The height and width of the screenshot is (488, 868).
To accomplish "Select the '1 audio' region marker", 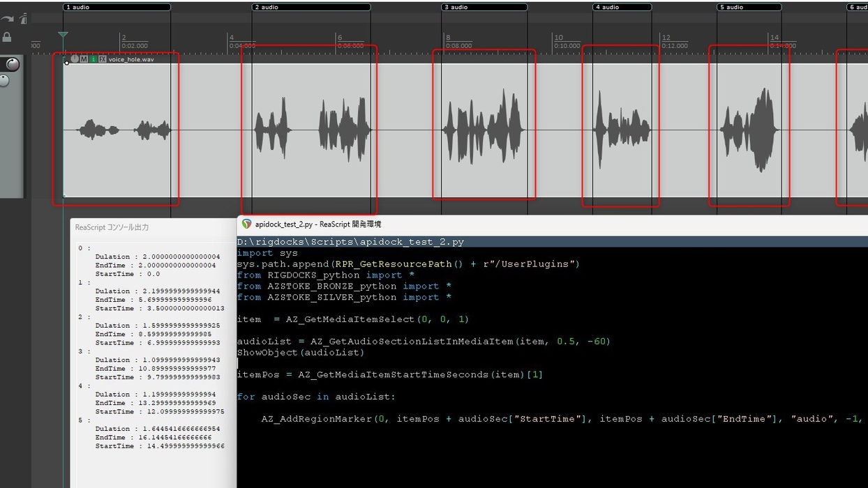I will coord(117,7).
